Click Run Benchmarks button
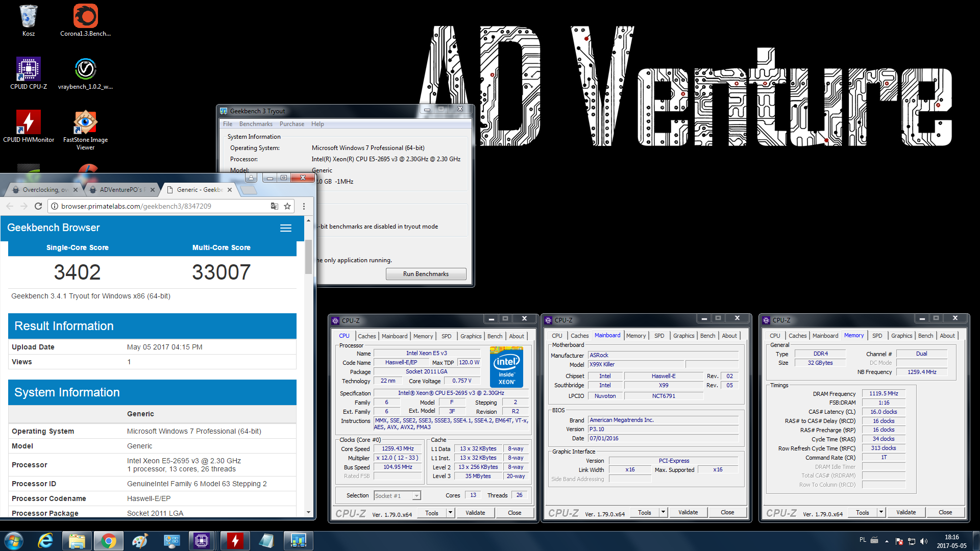This screenshot has width=980, height=551. [426, 274]
